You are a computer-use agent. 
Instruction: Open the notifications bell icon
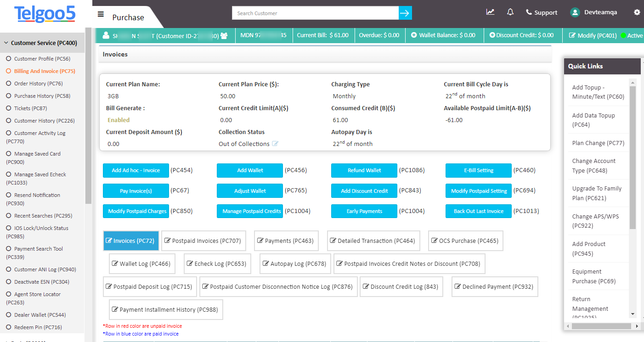(510, 12)
